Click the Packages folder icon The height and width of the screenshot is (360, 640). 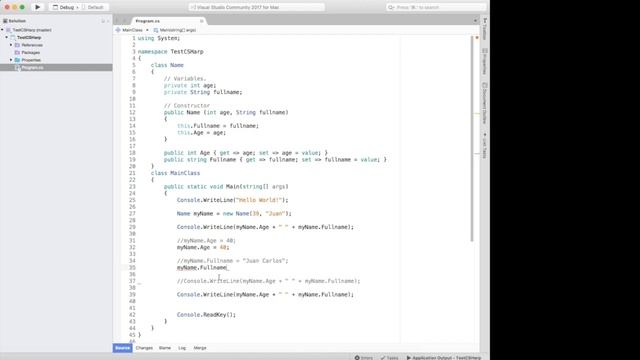coord(17,53)
